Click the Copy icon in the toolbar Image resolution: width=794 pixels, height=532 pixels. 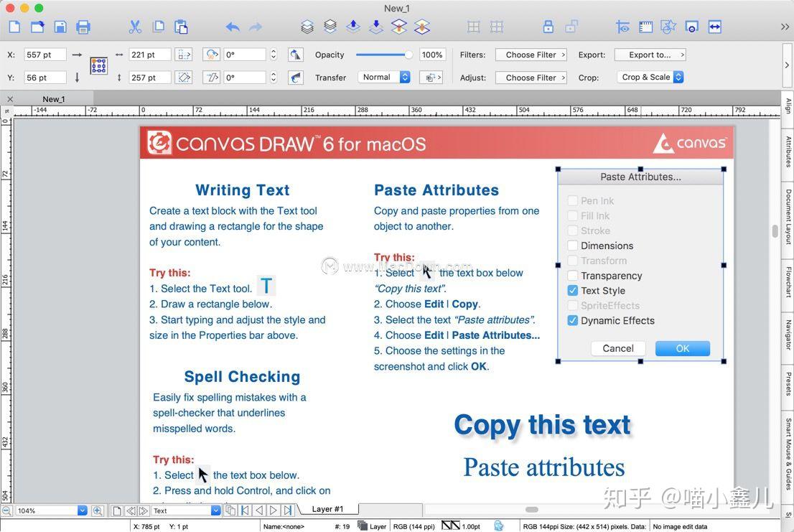tap(159, 27)
